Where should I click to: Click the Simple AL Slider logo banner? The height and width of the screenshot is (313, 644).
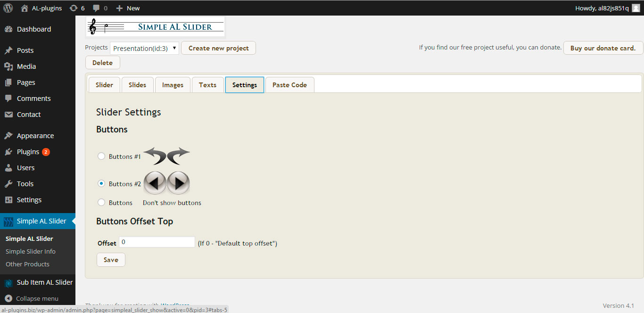pos(156,27)
